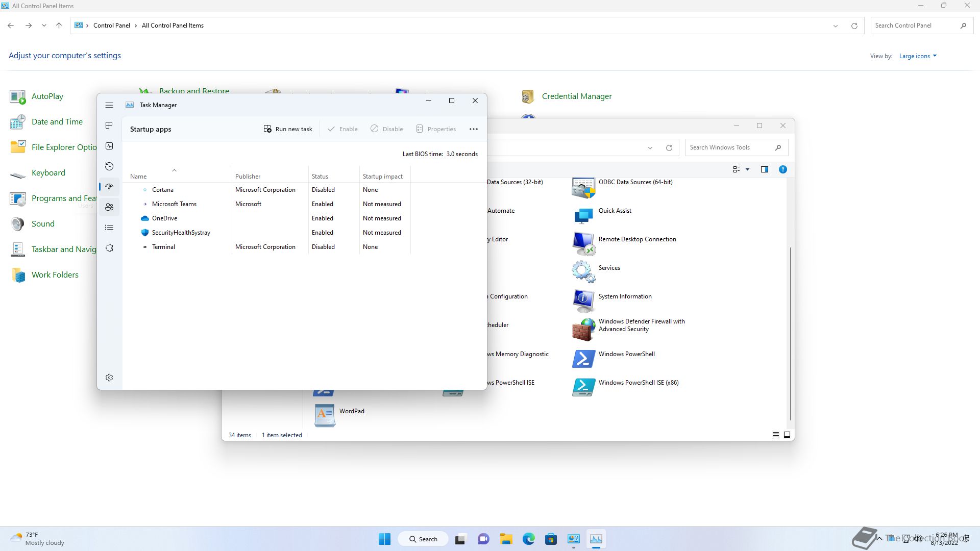
Task: Open System Information in Windows Tools
Action: click(612, 302)
